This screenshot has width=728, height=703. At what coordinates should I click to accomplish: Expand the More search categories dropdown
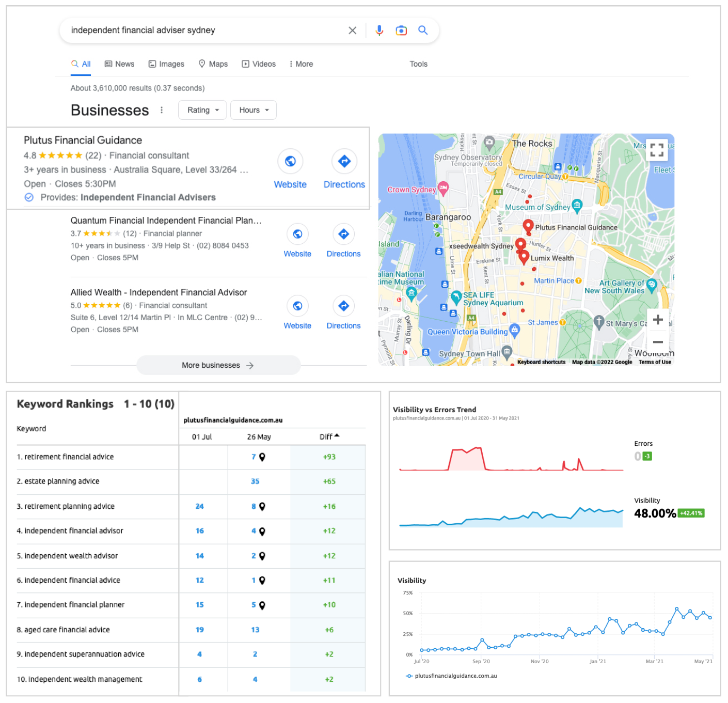click(301, 64)
